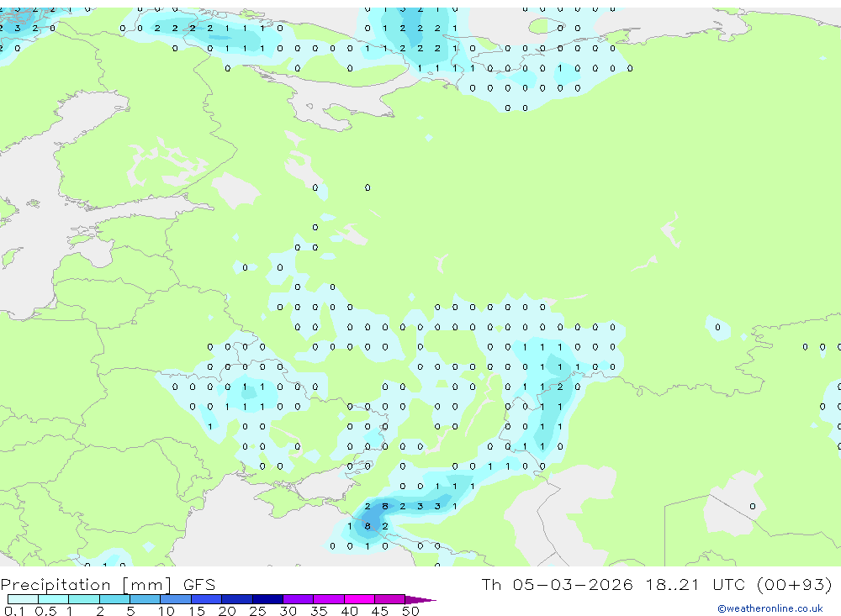
Task: Click the '45' legend scale label
Action: [380, 611]
